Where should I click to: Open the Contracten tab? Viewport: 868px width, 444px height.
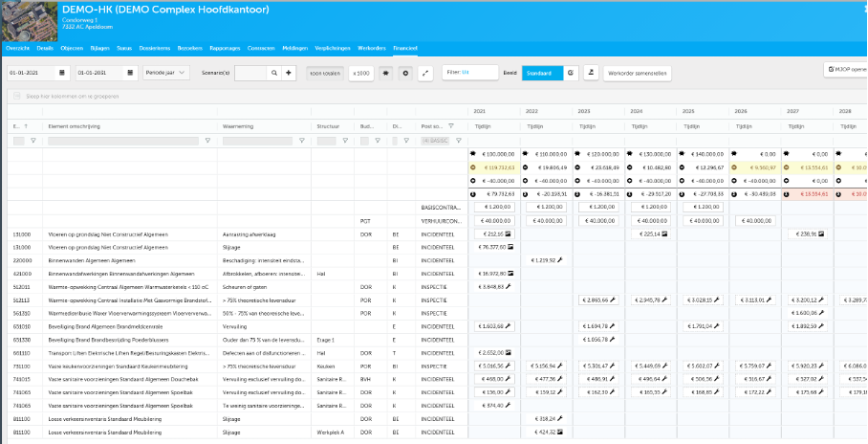[x=261, y=48]
